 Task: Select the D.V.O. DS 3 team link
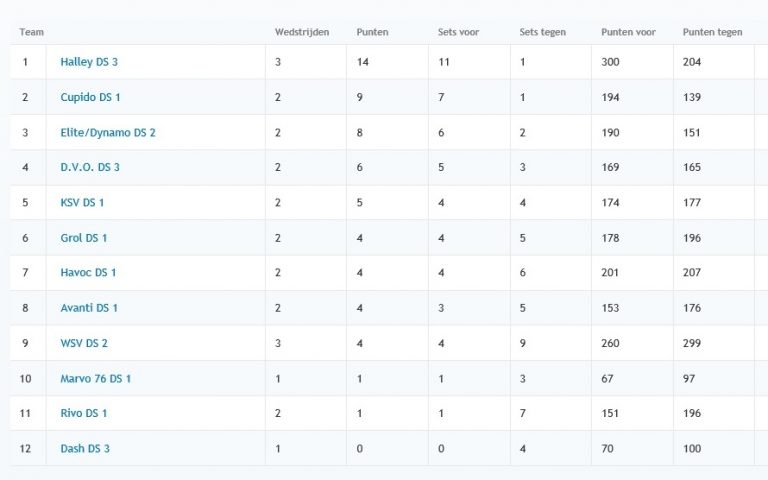pyautogui.click(x=90, y=167)
